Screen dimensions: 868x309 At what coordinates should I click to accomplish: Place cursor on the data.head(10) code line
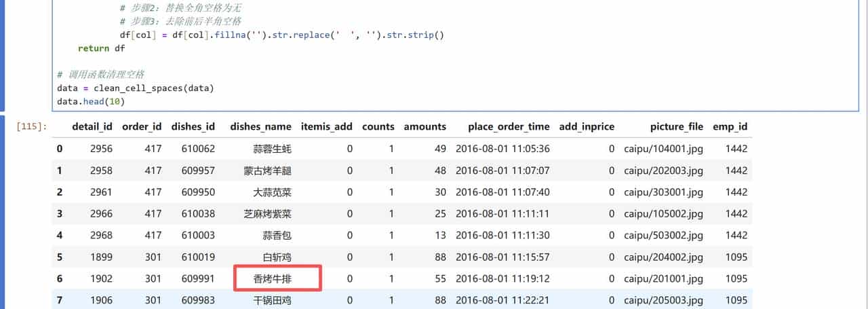[x=92, y=101]
